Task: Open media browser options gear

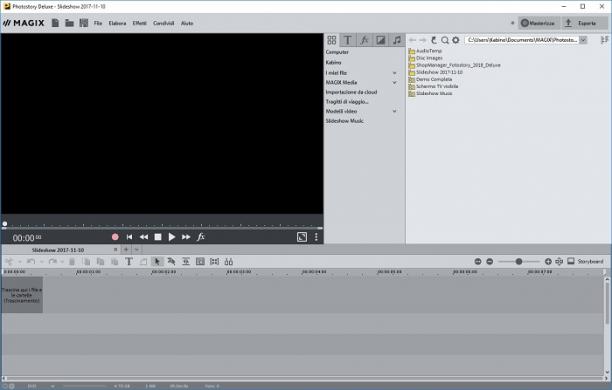Action: 455,40
